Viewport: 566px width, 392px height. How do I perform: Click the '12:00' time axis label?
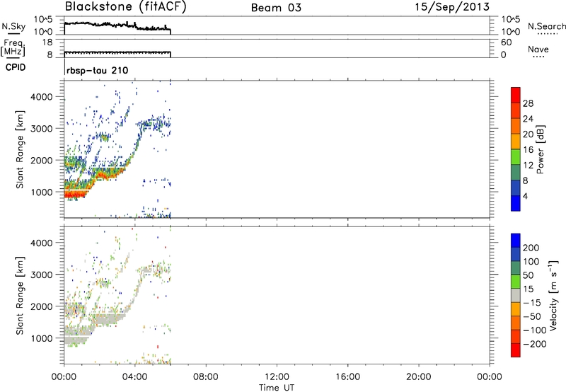pyautogui.click(x=277, y=377)
